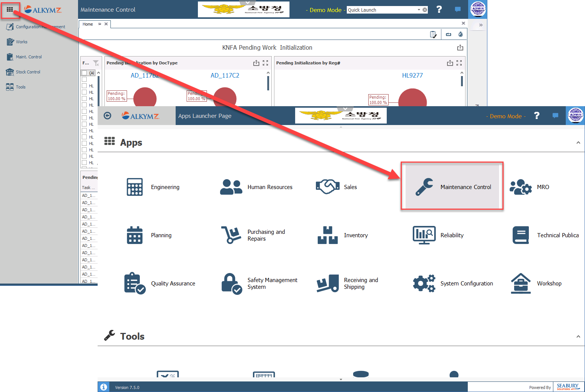Click the back arrow in Apps Launcher
Screen dimensions: 585x392
(107, 116)
